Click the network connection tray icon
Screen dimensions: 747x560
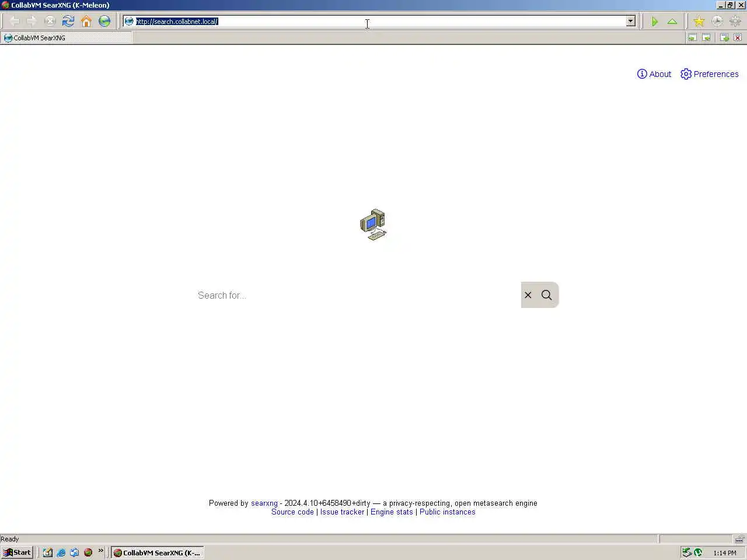[687, 552]
